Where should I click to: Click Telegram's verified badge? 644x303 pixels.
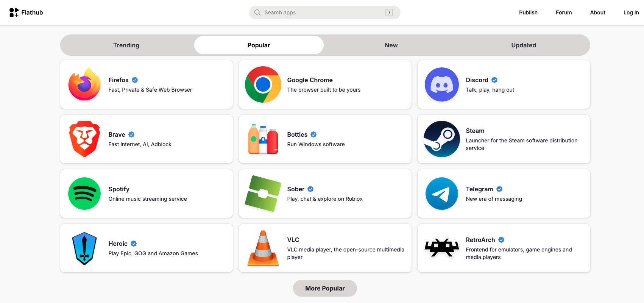(x=499, y=189)
